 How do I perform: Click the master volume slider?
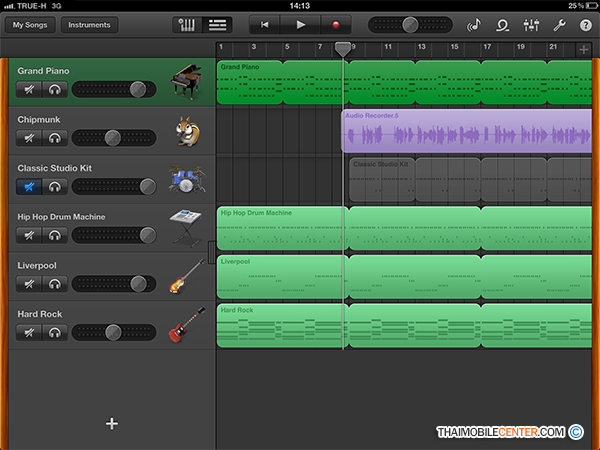(409, 24)
